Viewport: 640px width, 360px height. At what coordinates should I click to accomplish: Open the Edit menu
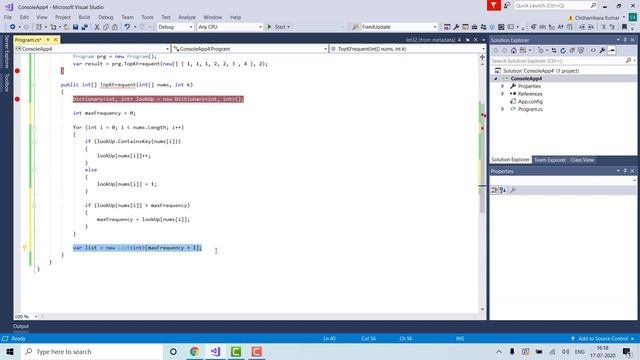pos(24,17)
